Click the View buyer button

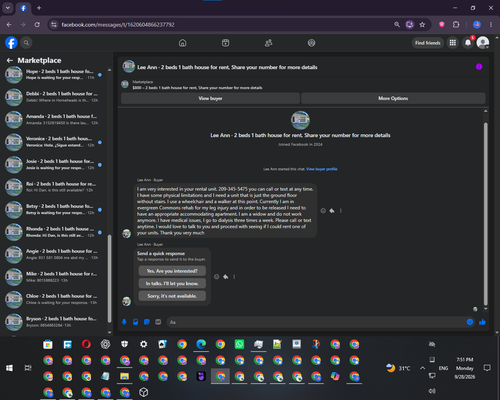coord(210,98)
